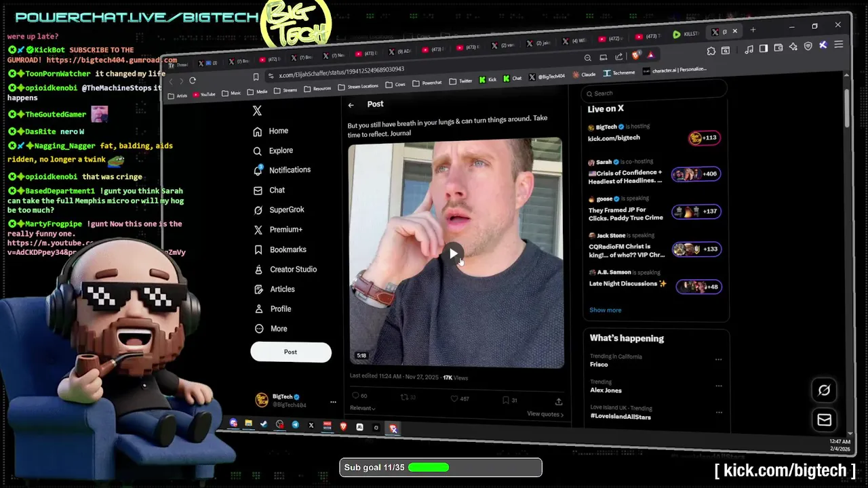Image resolution: width=868 pixels, height=488 pixels.
Task: Bookmark the post with 31 bookmarks
Action: [506, 400]
